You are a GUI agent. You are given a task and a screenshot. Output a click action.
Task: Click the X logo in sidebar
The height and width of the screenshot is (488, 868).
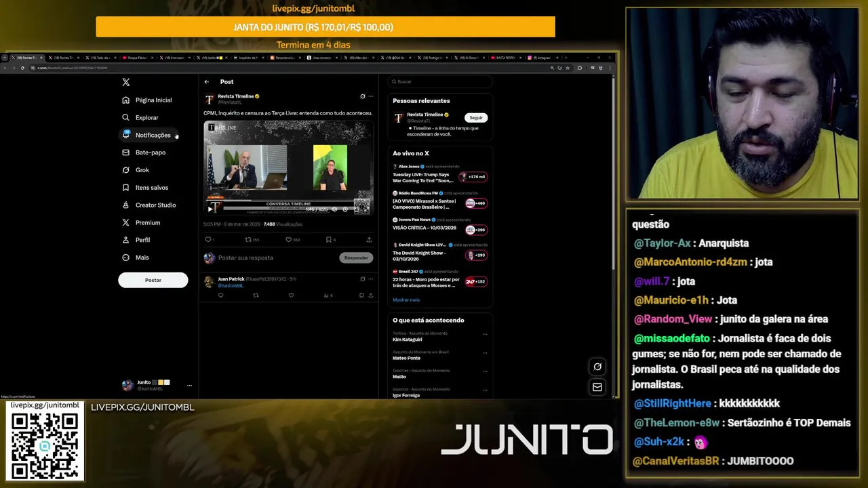tap(125, 82)
